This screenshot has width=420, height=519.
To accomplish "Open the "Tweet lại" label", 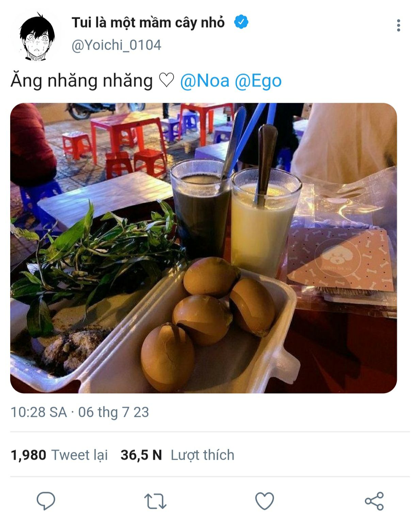I will click(80, 455).
